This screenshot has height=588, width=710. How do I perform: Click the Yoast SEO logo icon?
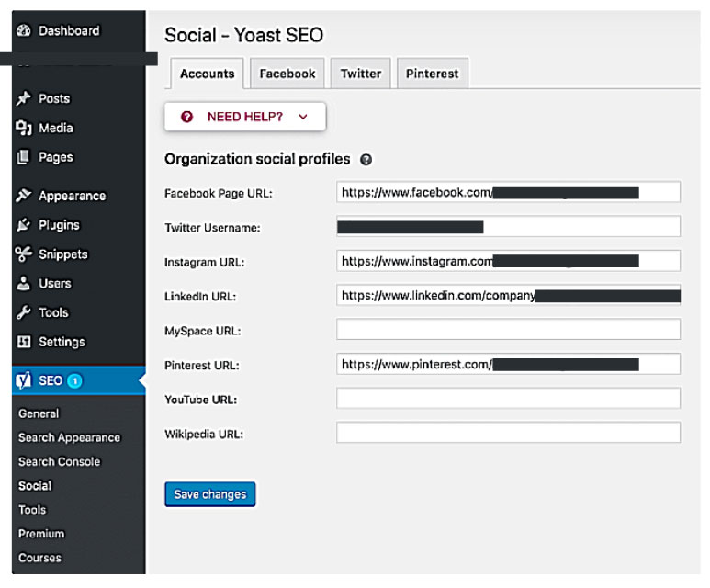point(24,381)
